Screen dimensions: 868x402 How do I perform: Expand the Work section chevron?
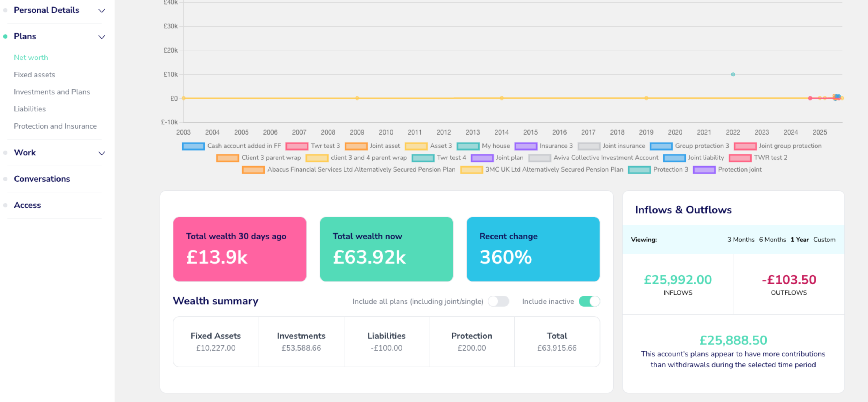pyautogui.click(x=101, y=153)
